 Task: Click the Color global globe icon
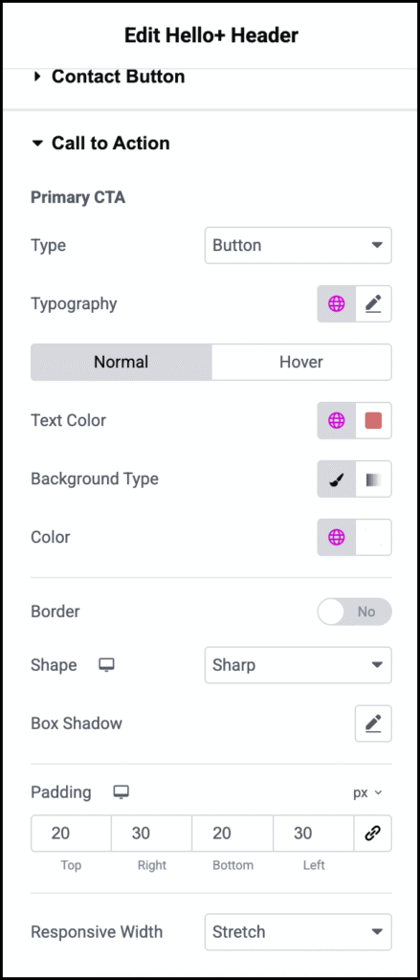pyautogui.click(x=336, y=538)
